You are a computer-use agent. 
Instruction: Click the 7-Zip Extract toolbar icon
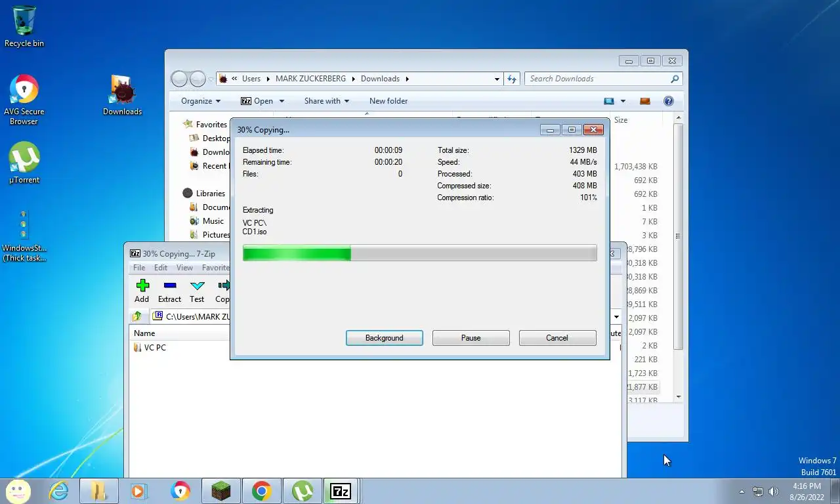169,291
